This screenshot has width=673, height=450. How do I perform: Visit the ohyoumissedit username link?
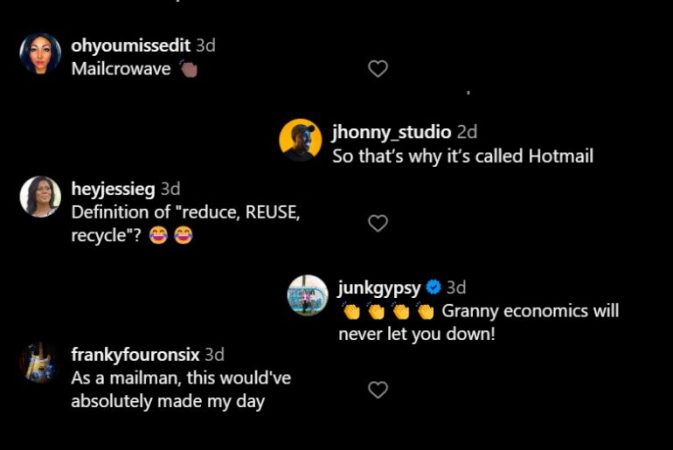coord(131,45)
